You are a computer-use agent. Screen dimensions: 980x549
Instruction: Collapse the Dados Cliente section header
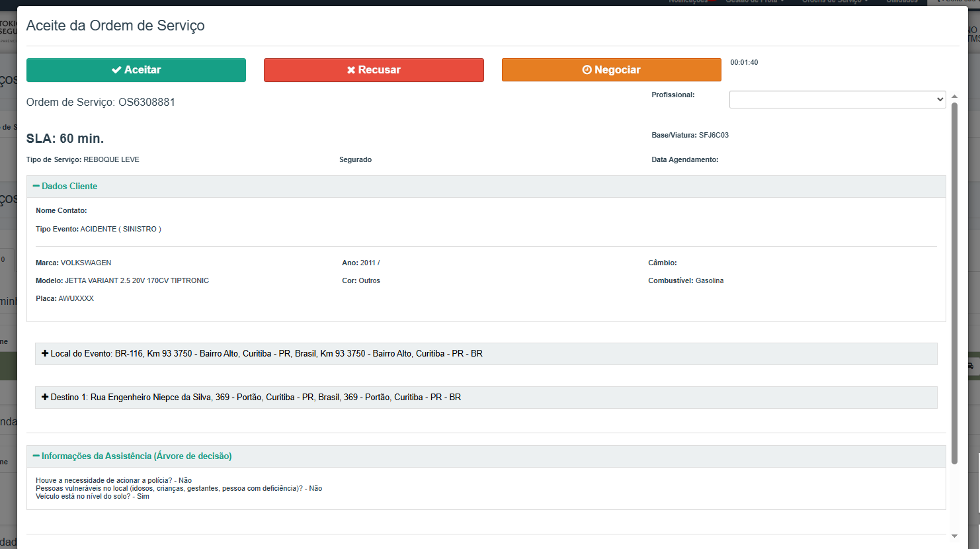click(x=69, y=187)
